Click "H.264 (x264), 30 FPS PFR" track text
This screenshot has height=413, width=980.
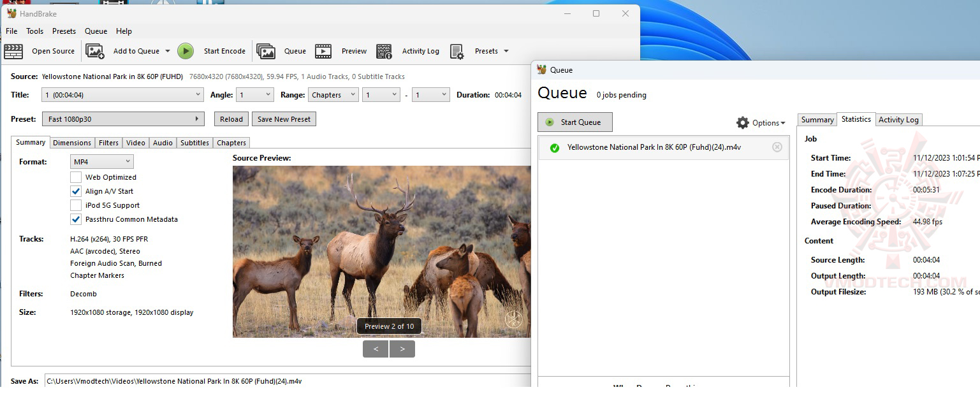[x=109, y=239]
